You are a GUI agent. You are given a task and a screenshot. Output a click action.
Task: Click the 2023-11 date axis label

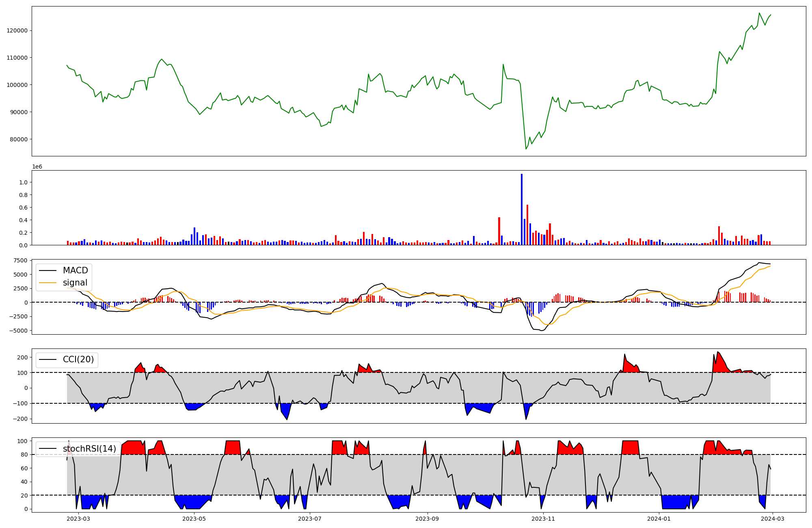pyautogui.click(x=543, y=519)
